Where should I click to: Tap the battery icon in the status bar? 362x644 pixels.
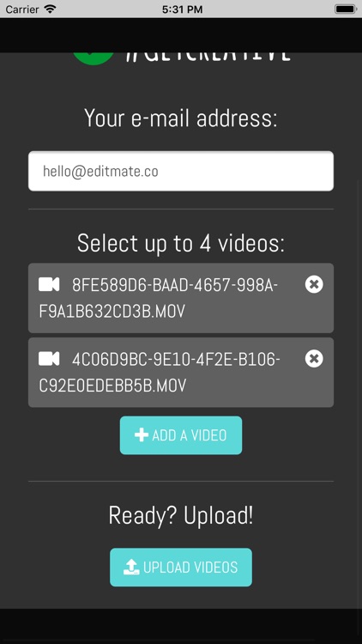click(345, 9)
